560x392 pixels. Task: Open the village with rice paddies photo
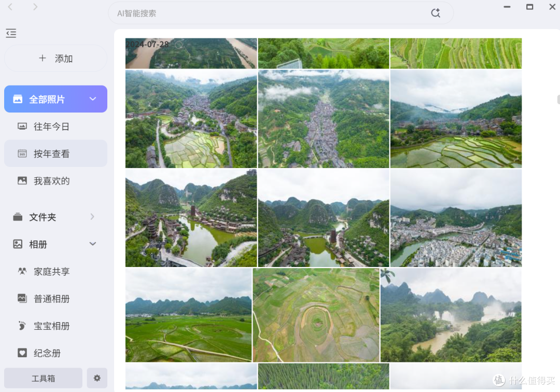pyautogui.click(x=191, y=119)
